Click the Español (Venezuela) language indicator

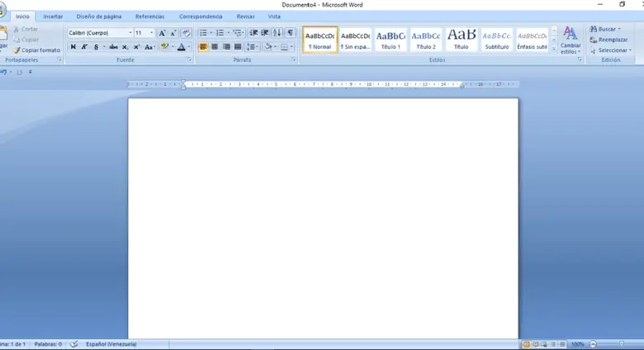coord(111,344)
